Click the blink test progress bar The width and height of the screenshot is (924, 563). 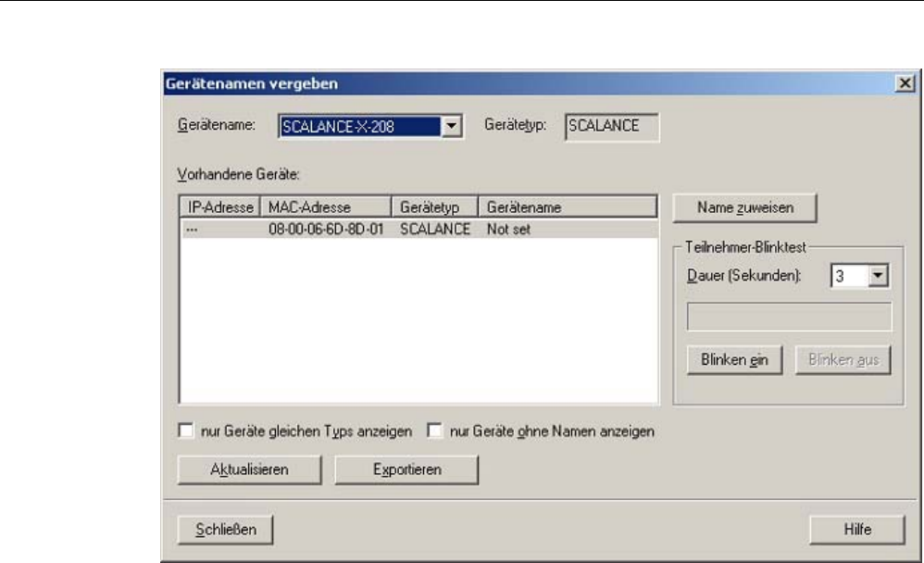point(789,317)
